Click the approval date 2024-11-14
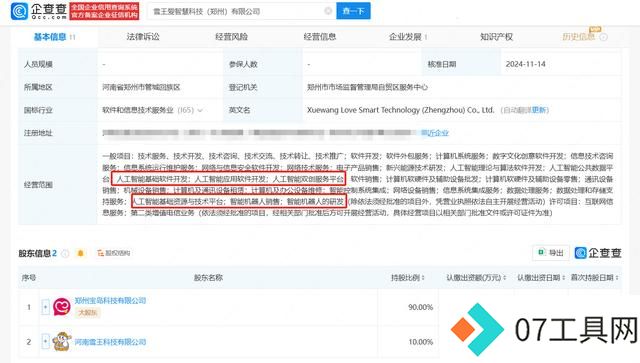This screenshot has height=363, width=640. [x=526, y=64]
